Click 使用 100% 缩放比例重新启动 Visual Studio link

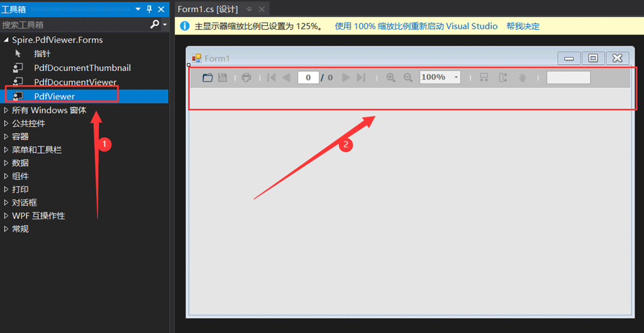tap(416, 26)
